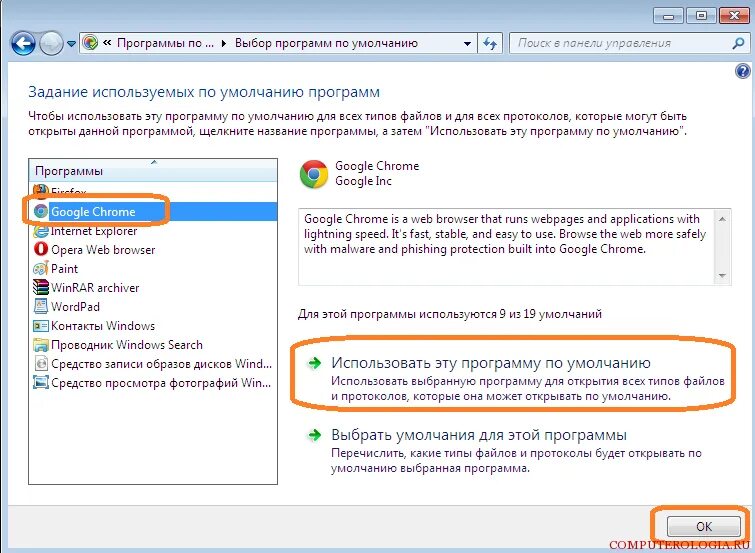Click the WordPad icon in list
The image size is (755, 553).
[x=41, y=306]
